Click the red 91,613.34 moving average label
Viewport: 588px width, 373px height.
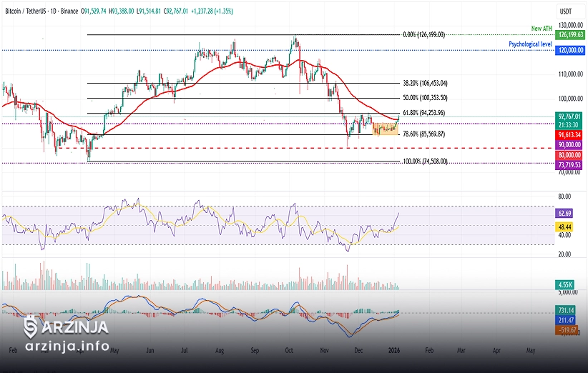point(570,134)
